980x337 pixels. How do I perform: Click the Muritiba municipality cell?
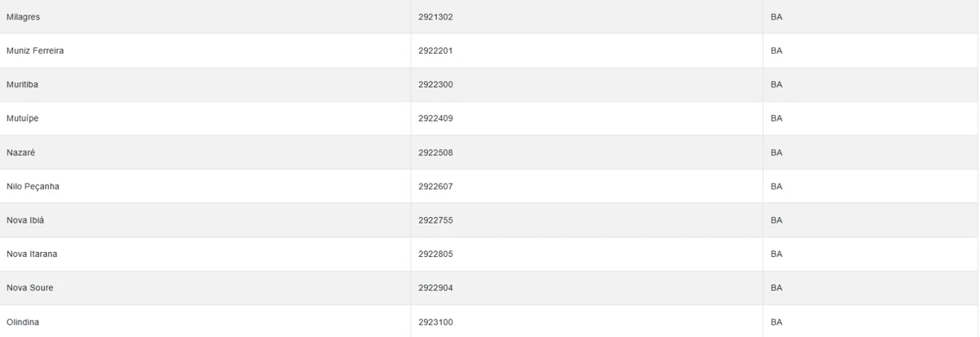pos(23,85)
